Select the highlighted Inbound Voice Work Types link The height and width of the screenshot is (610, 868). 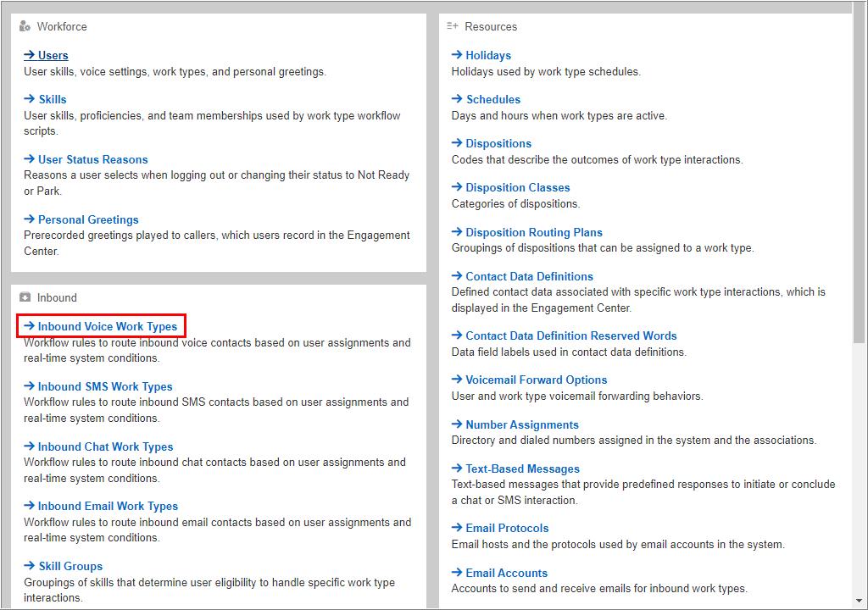101,325
